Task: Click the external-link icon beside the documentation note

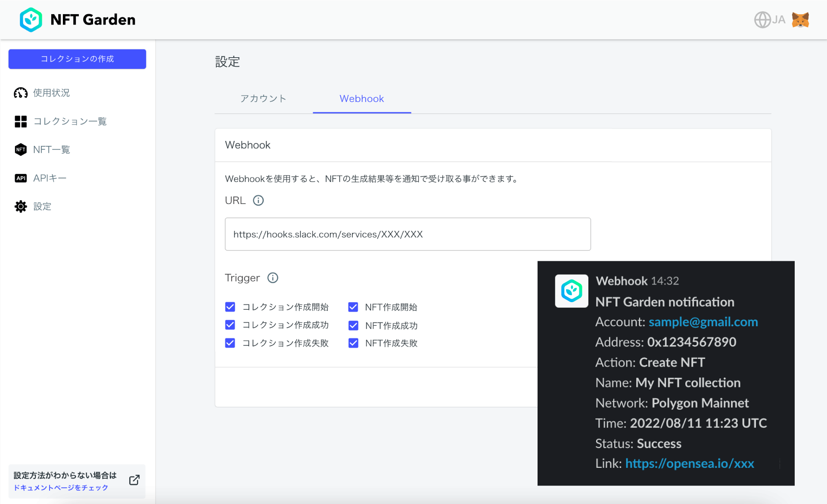Action: 134,480
